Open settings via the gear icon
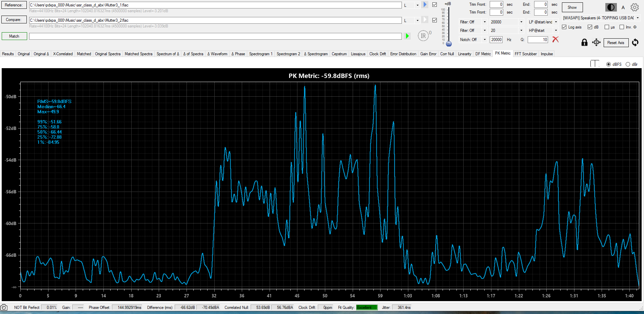This screenshot has width=644, height=314. pyautogui.click(x=635, y=7)
